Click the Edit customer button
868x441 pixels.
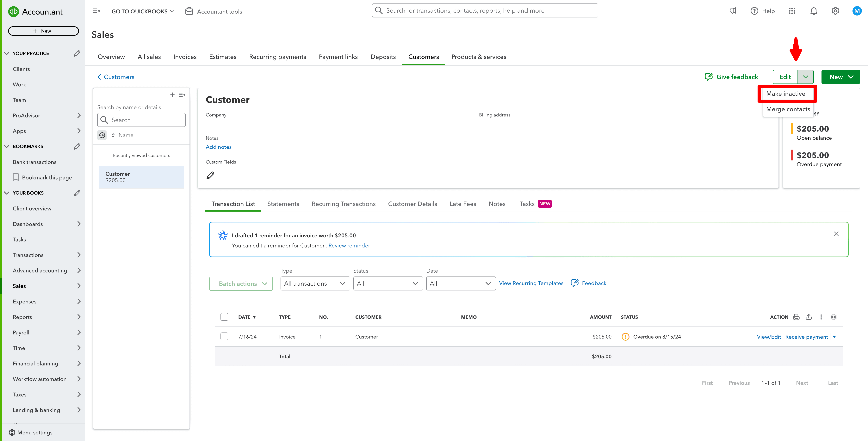pyautogui.click(x=785, y=77)
